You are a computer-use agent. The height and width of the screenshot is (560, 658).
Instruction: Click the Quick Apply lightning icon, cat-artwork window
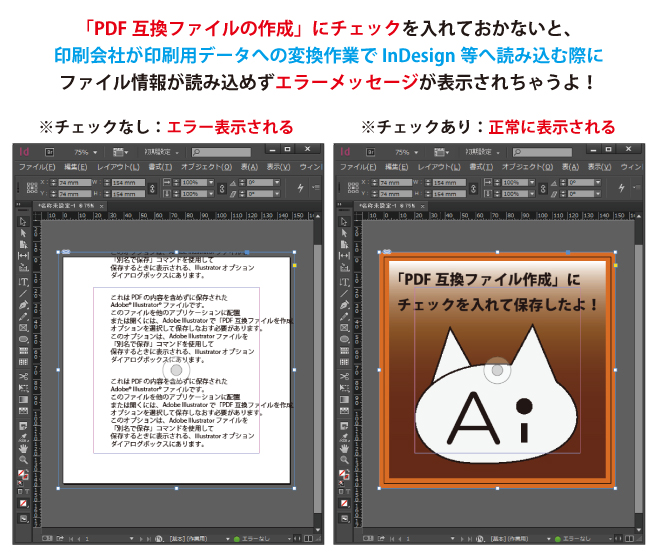point(621,188)
